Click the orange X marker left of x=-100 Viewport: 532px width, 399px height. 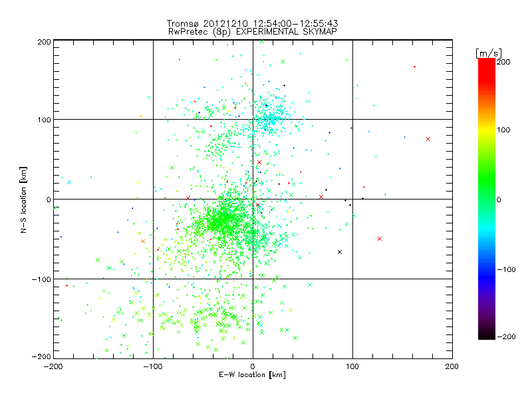pyautogui.click(x=143, y=241)
